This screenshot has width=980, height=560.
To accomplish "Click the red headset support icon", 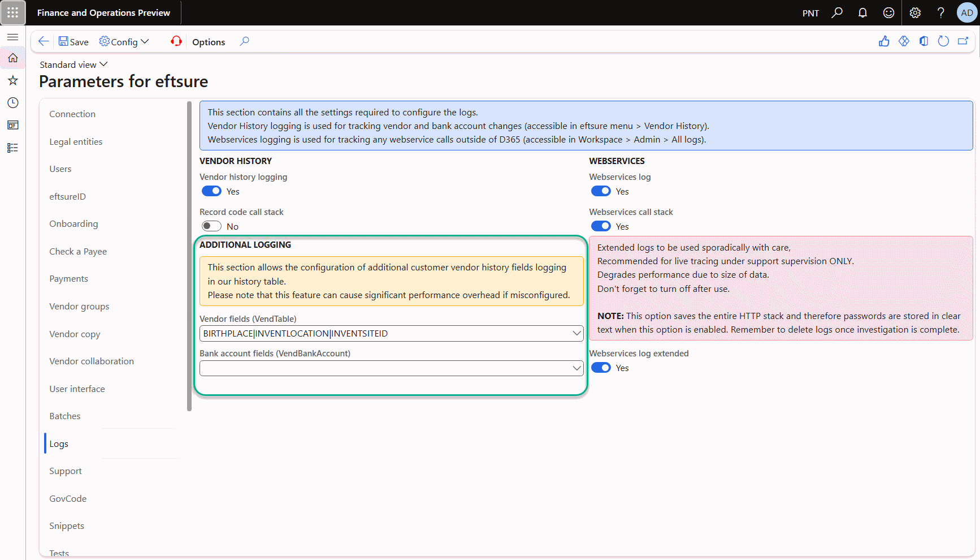I will coord(176,41).
